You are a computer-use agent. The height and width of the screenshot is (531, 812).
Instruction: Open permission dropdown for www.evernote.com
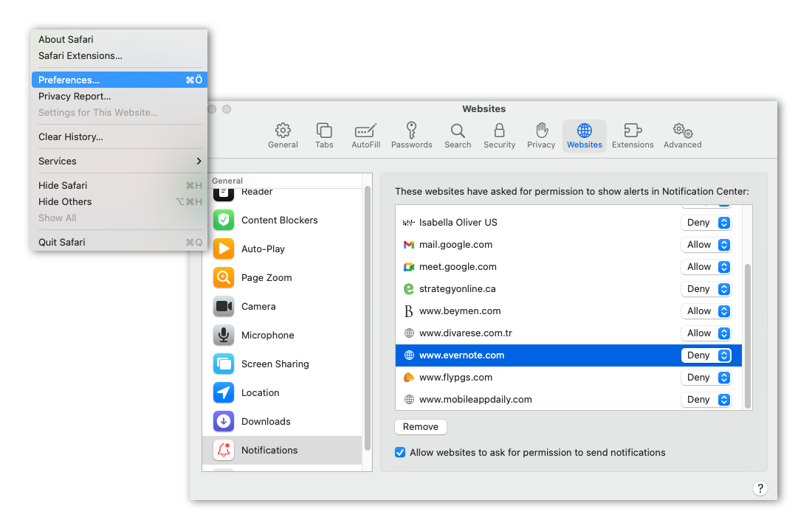[x=706, y=355]
